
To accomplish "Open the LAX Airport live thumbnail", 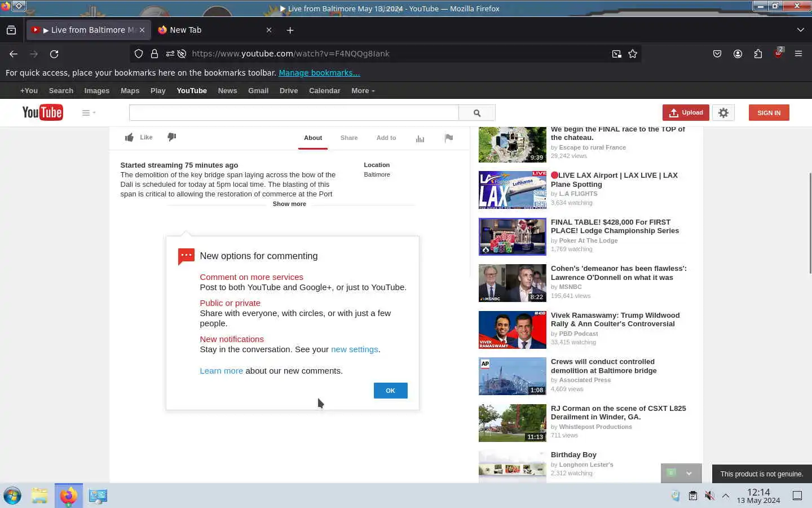I will click(513, 190).
